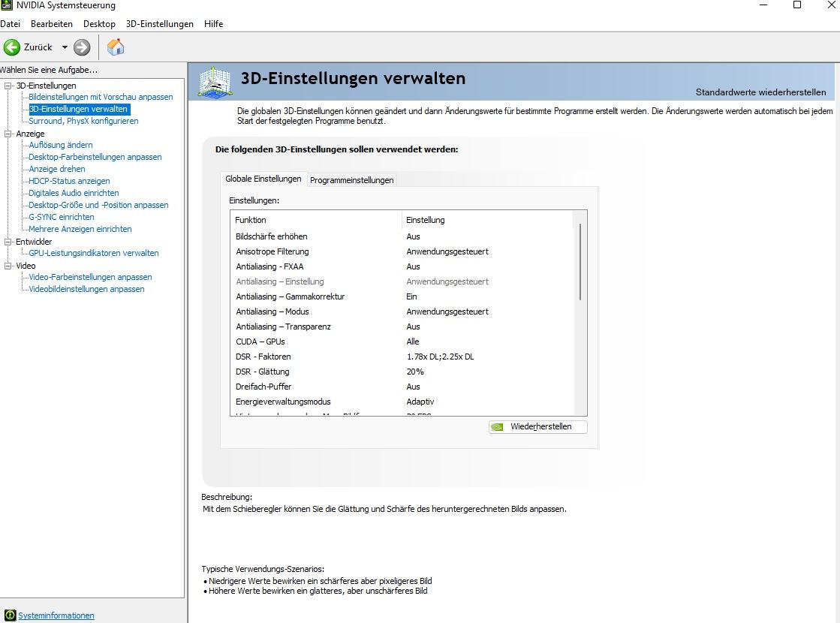The image size is (840, 623).
Task: Click the grey forward arrow icon
Action: point(82,47)
